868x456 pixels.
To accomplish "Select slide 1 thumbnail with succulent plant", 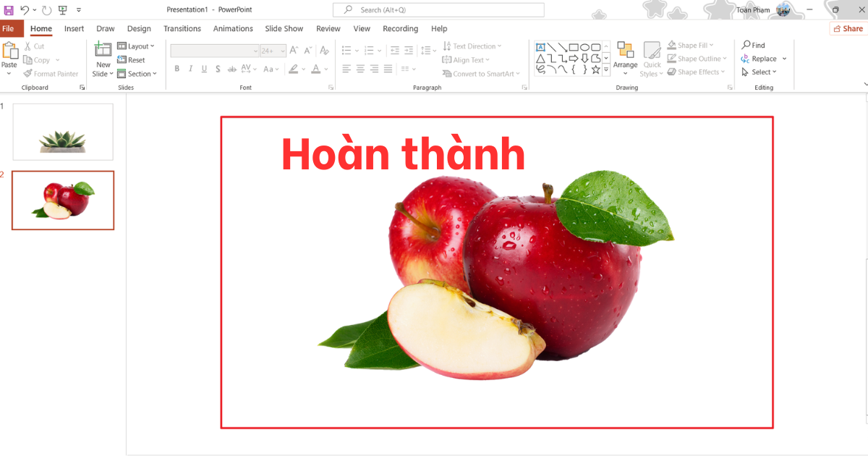I will pos(63,132).
